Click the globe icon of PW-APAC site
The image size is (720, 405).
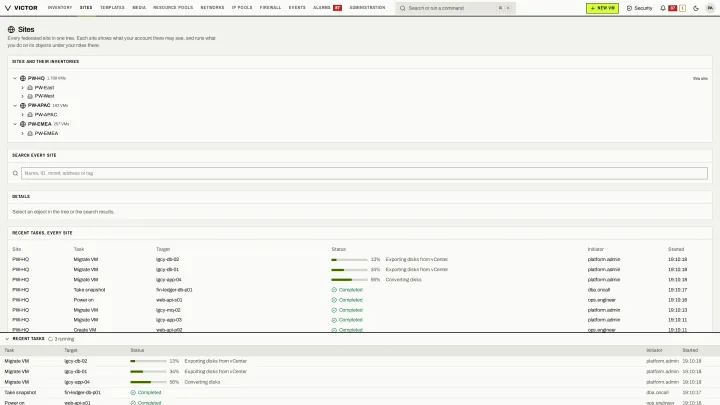pyautogui.click(x=23, y=106)
